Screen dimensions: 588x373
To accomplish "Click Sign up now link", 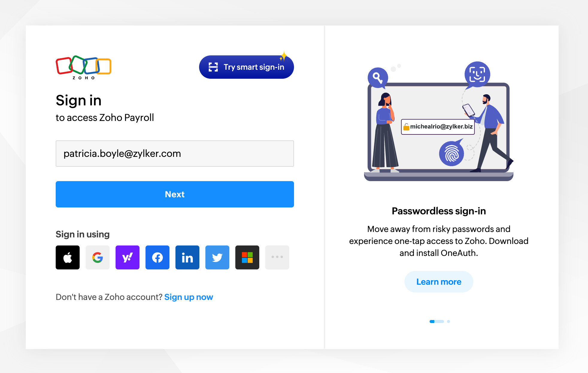I will pos(189,296).
